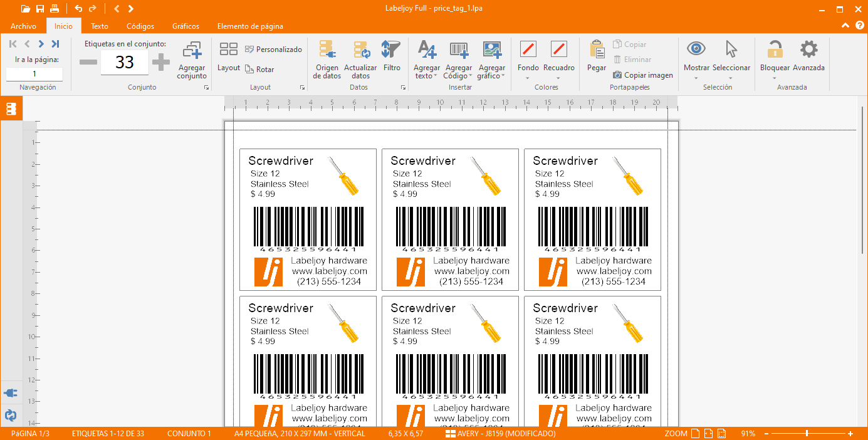Choose Personalizado layout option
This screenshot has height=440, width=868.
[273, 50]
